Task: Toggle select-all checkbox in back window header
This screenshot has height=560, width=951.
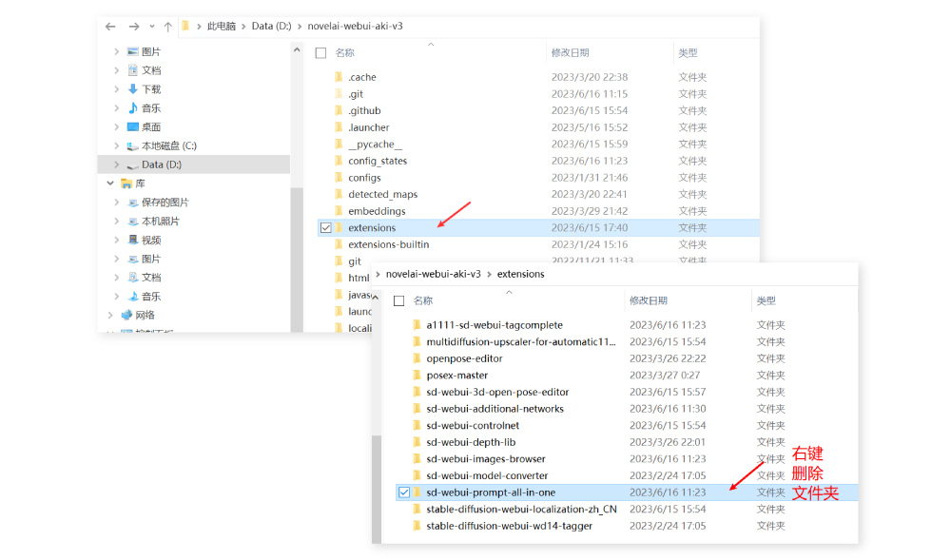Action: click(x=320, y=53)
